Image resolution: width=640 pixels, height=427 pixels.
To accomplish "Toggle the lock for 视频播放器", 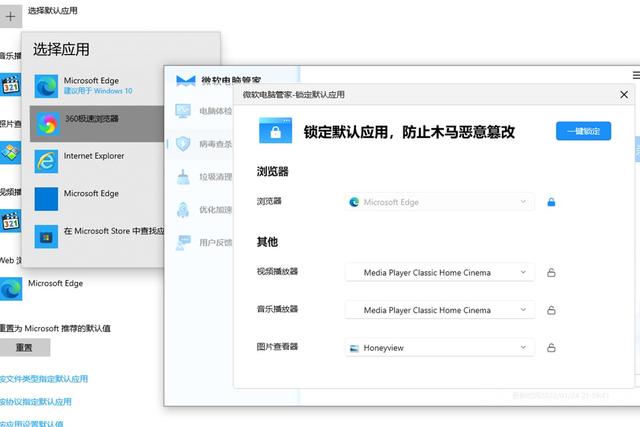I will click(x=551, y=273).
